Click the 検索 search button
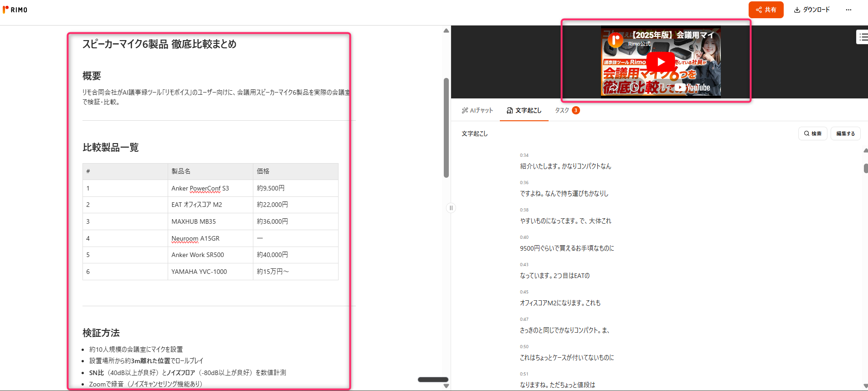Screen dimensions: 868x391 pos(812,134)
